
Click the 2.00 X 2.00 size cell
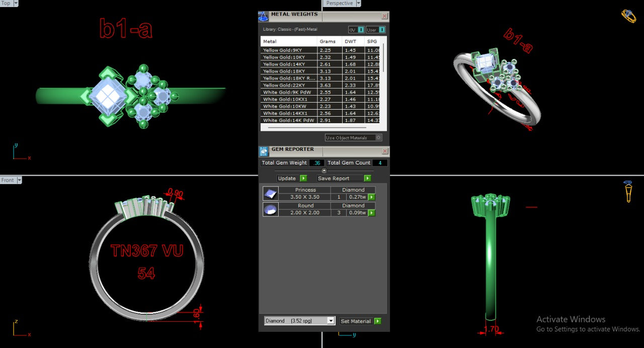pos(305,213)
